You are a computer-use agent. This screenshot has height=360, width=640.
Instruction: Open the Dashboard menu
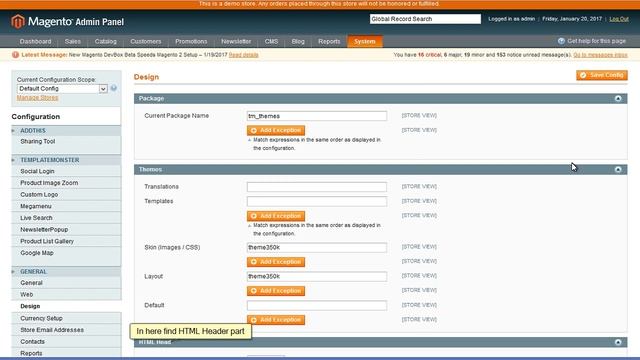pos(36,41)
